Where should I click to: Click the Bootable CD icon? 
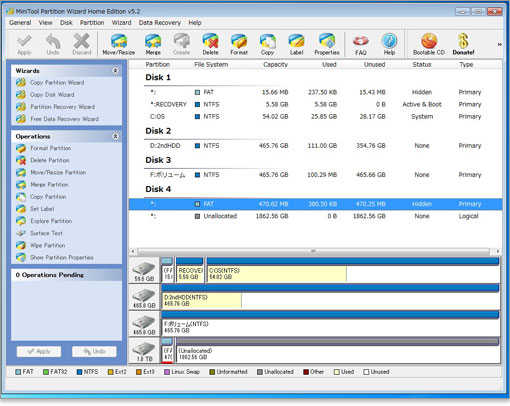click(429, 44)
